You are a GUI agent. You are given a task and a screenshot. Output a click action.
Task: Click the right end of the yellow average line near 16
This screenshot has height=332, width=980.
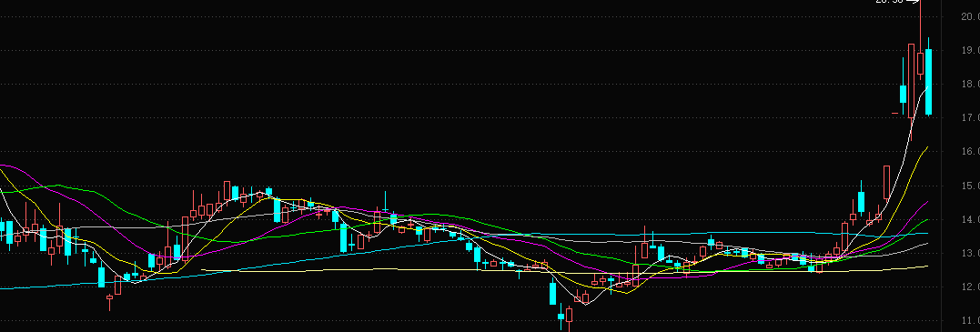click(927, 147)
